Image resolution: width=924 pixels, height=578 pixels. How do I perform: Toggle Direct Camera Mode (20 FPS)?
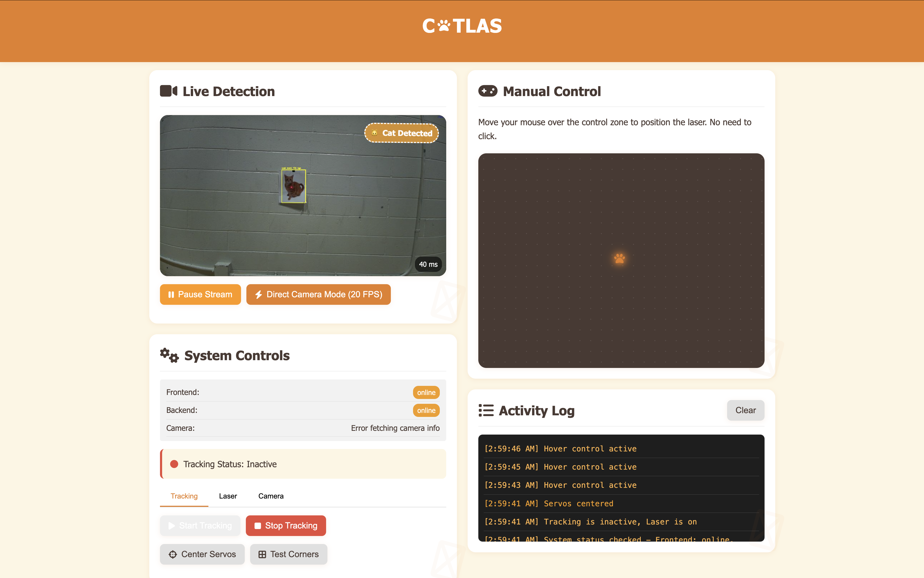point(318,294)
